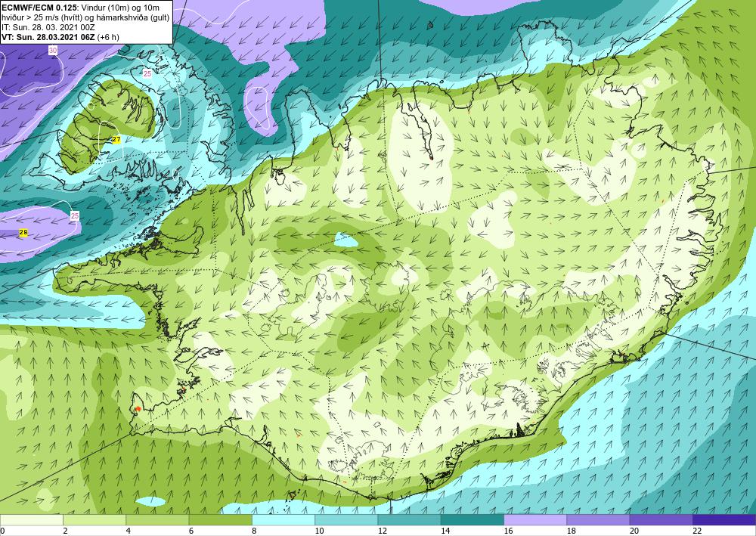Pick the medium green 4–6 m/s legend swatch
This screenshot has height=536, width=756.
157,520
